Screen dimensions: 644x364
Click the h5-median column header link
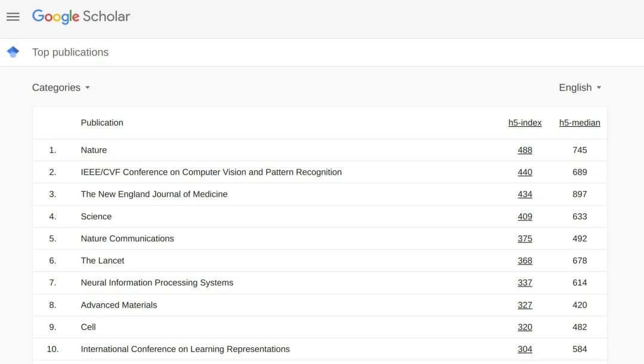[x=580, y=123]
